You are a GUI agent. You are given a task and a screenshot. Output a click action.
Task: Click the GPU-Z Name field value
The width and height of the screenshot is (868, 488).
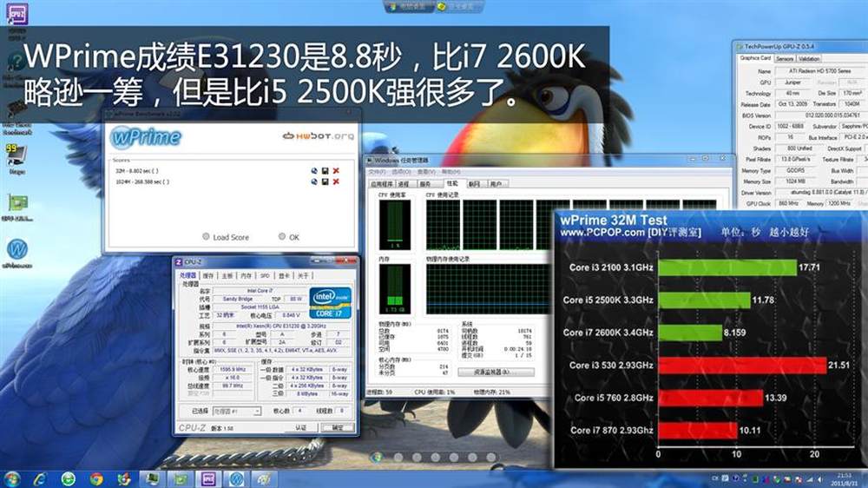coord(821,71)
